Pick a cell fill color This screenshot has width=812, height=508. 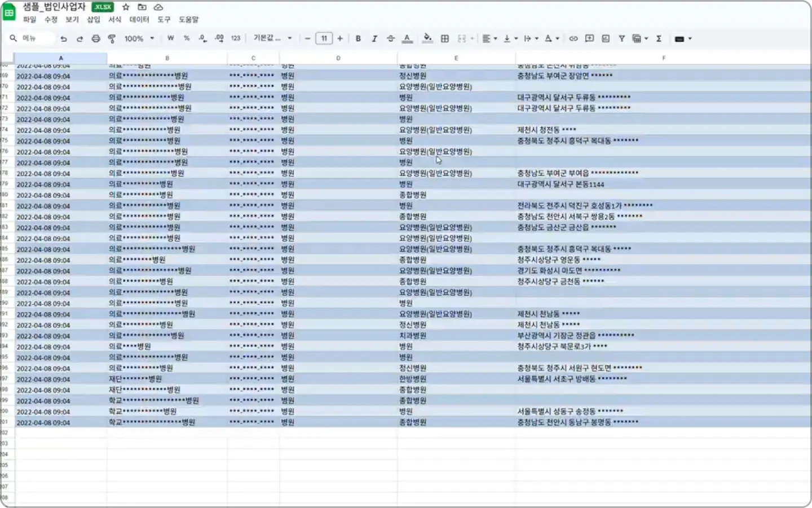tap(427, 38)
